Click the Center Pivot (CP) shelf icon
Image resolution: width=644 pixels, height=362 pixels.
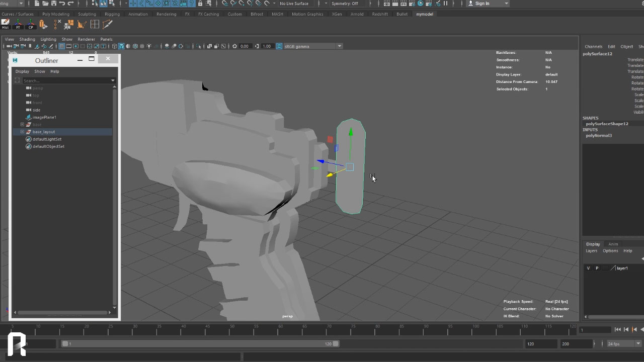tap(31, 24)
